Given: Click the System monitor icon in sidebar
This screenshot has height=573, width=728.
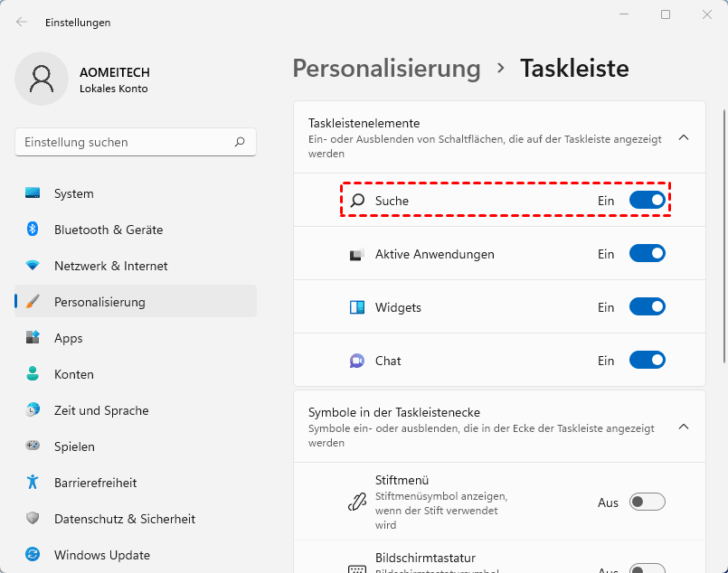Looking at the screenshot, I should pos(33,193).
